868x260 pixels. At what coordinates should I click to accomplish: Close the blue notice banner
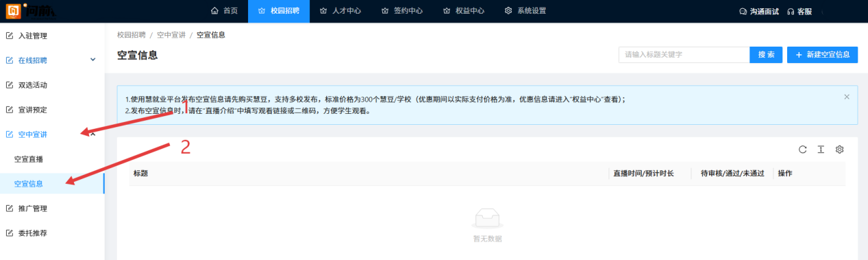coord(847,97)
